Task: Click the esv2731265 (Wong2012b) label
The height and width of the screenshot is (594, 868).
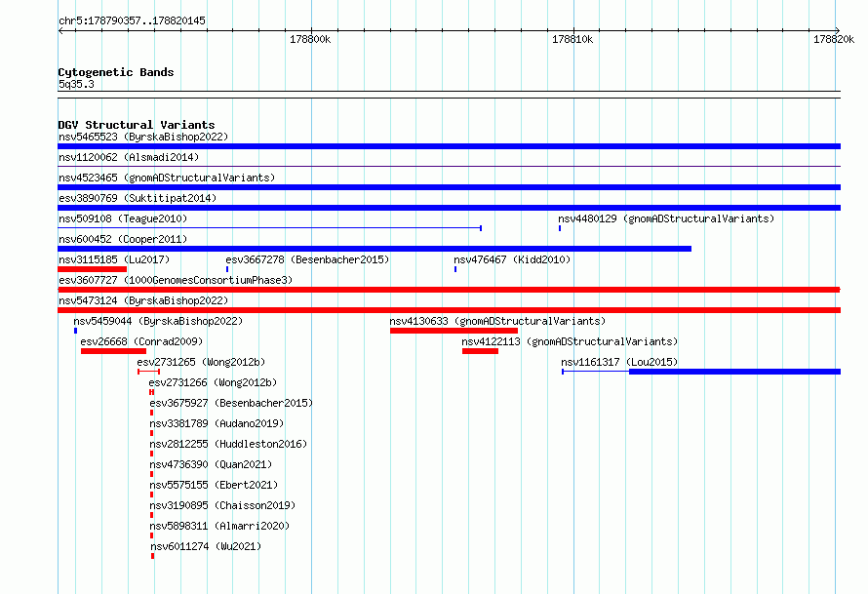Action: (202, 362)
